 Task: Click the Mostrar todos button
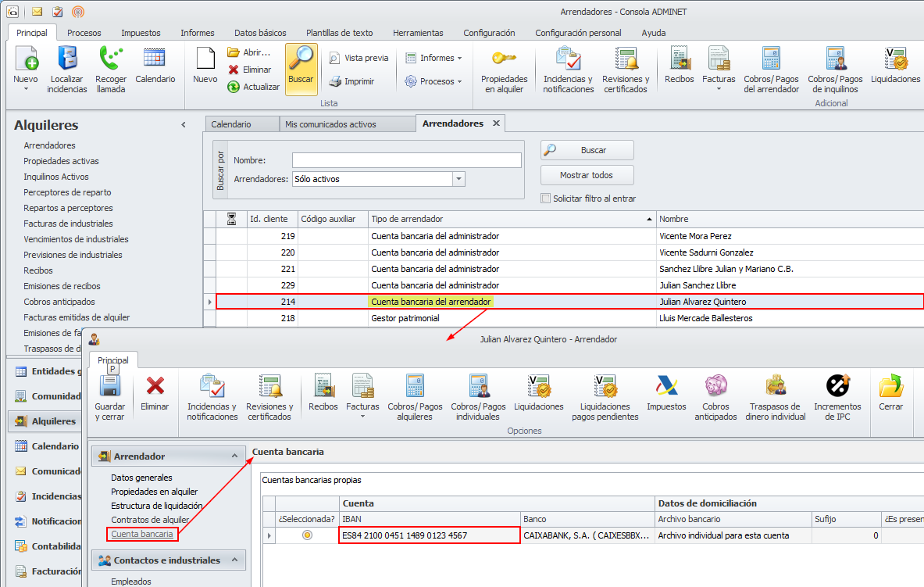[x=587, y=175]
